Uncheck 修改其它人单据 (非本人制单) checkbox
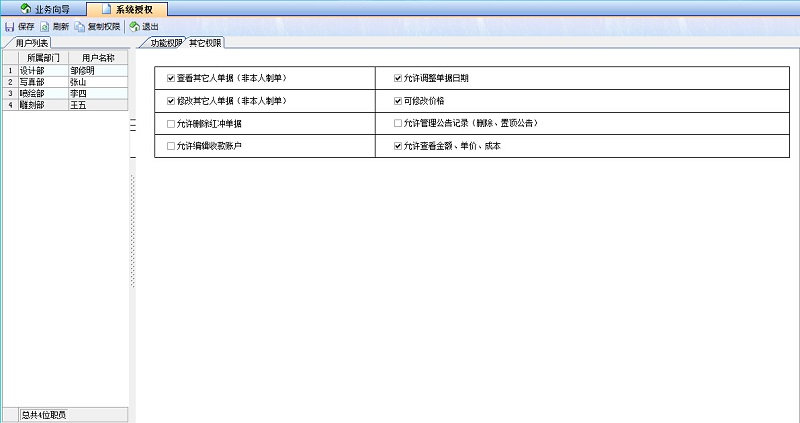800x423 pixels. [x=171, y=101]
